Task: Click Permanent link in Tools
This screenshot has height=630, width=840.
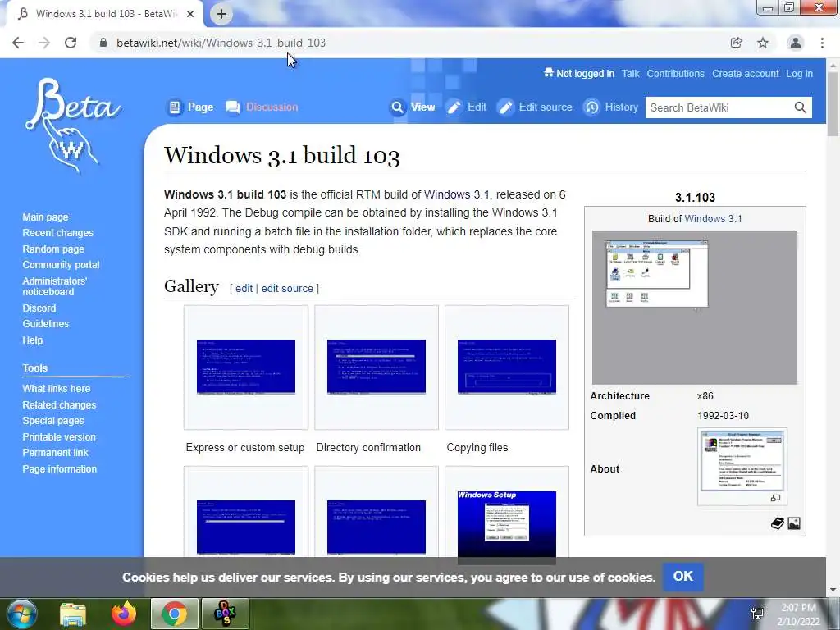Action: [55, 453]
